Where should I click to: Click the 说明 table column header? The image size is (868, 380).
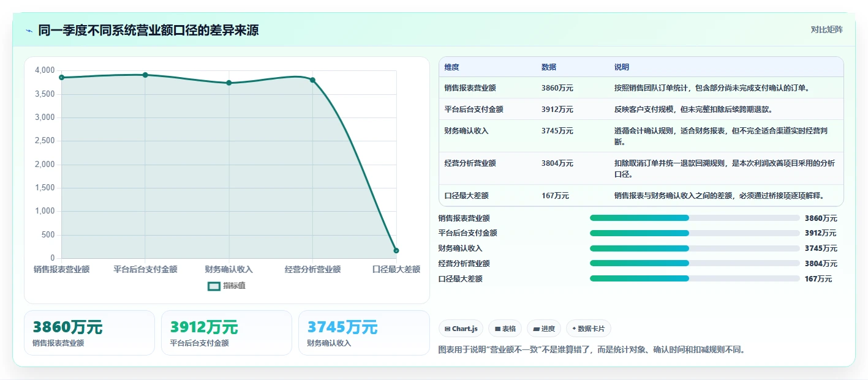tap(622, 67)
